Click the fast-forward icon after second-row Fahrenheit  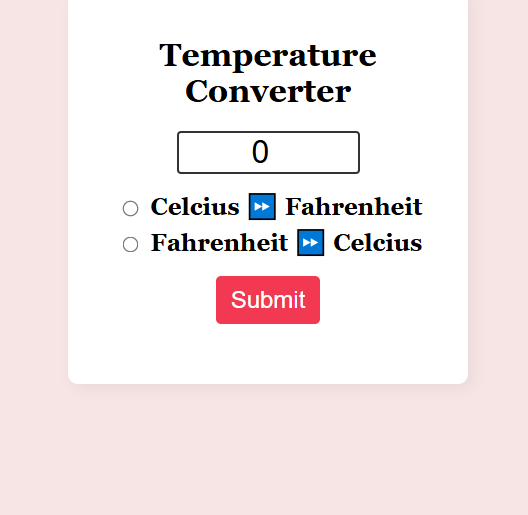[310, 243]
